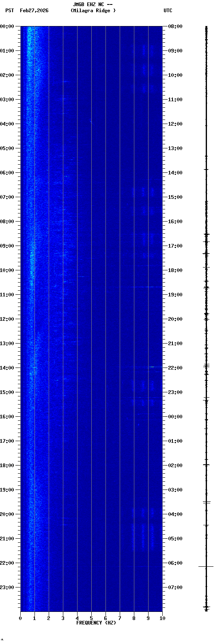Click the 22:00 UTC time label
Screen dimensions: 224x644
pos(175,368)
